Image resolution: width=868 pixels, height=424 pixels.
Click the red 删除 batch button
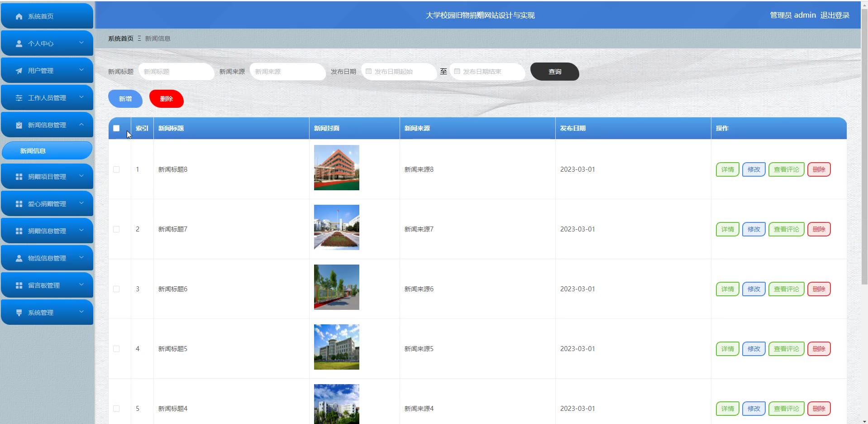(x=167, y=99)
